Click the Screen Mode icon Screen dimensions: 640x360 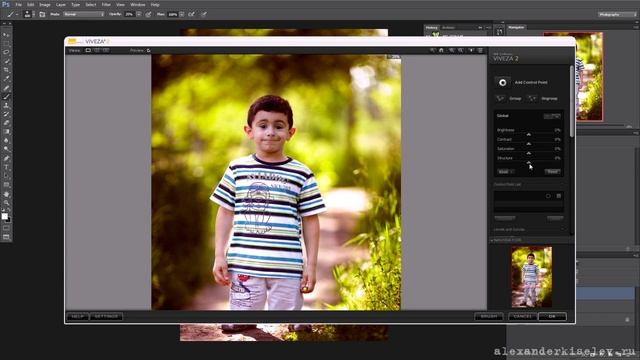[x=6, y=237]
